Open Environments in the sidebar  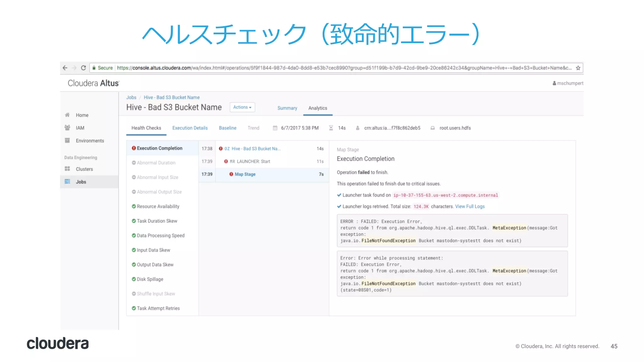(90, 141)
